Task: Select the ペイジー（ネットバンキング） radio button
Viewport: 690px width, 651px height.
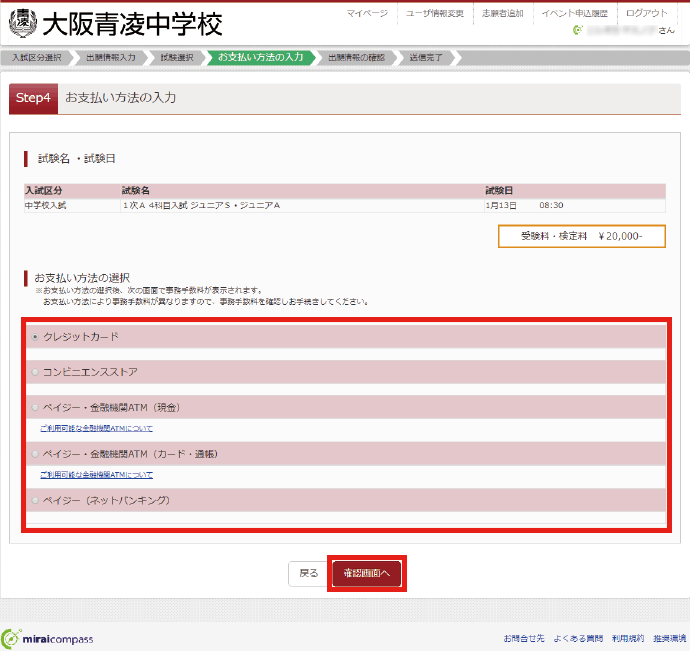Action: 35,500
